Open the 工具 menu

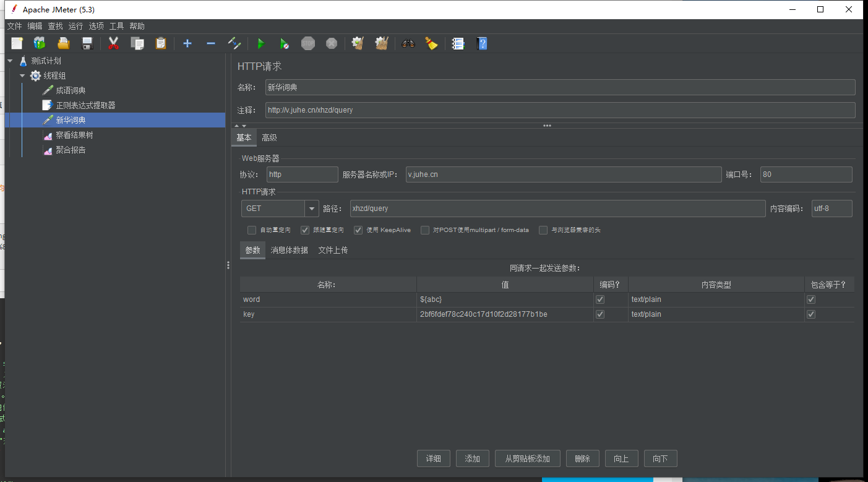pyautogui.click(x=116, y=26)
